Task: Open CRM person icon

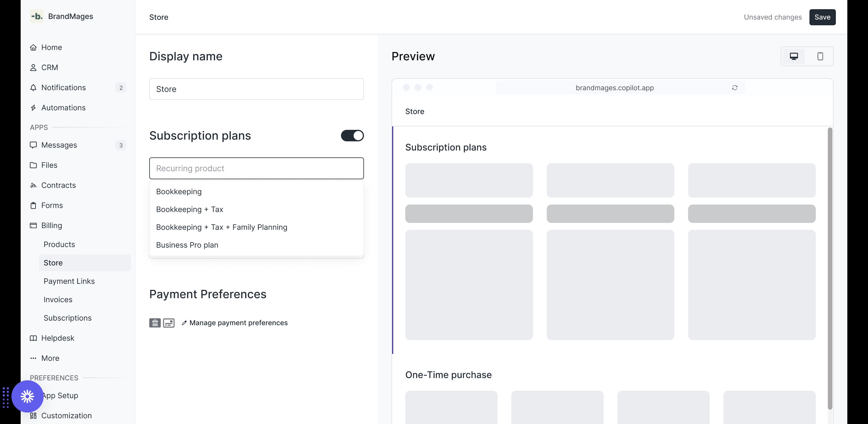Action: click(x=33, y=68)
